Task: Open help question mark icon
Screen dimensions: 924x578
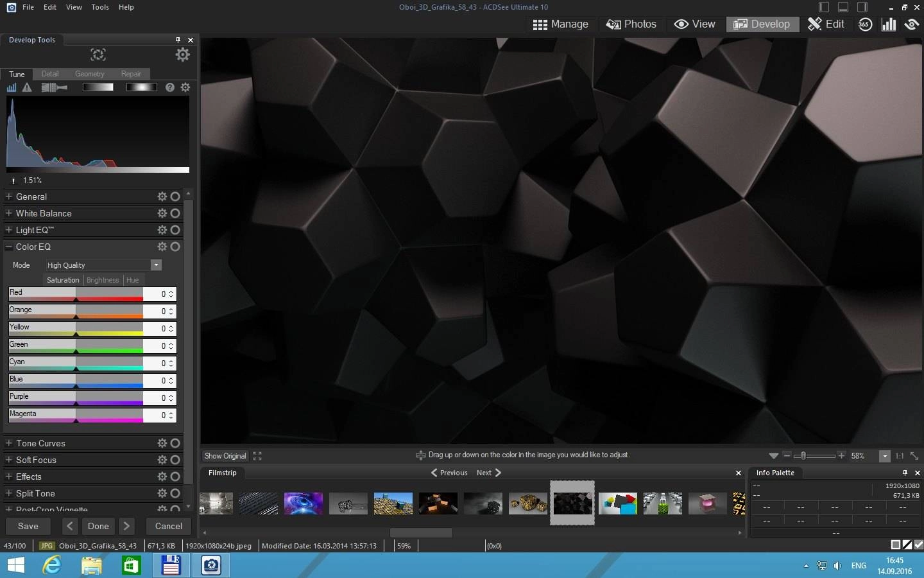Action: (x=170, y=87)
